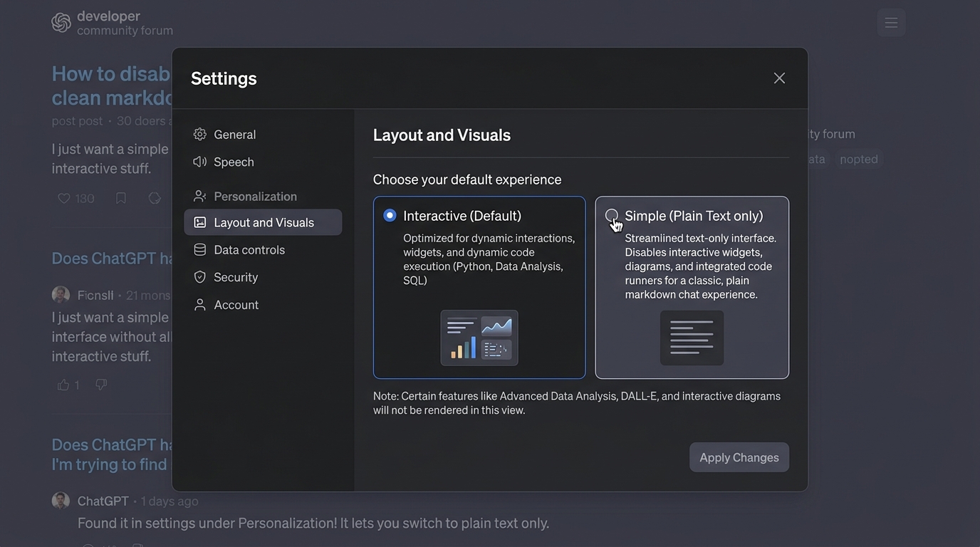980x547 pixels.
Task: Select the Speech speaker icon in Settings
Action: [x=200, y=162]
